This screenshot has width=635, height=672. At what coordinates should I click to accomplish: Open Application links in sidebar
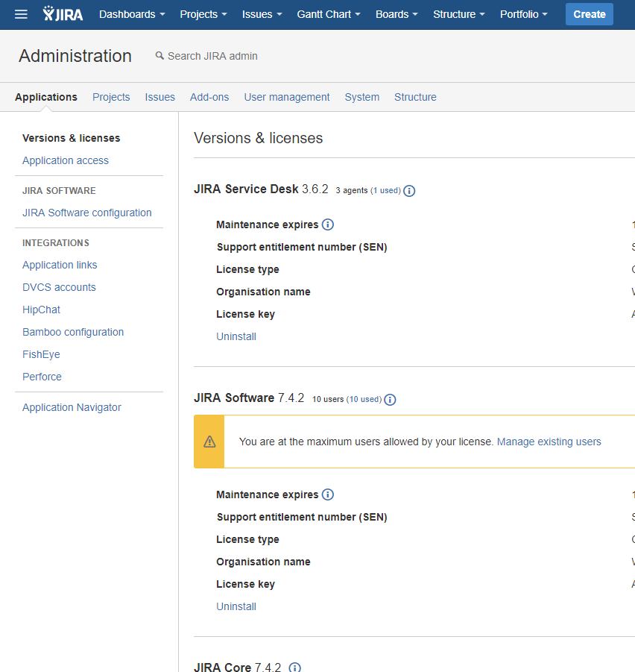(x=60, y=265)
